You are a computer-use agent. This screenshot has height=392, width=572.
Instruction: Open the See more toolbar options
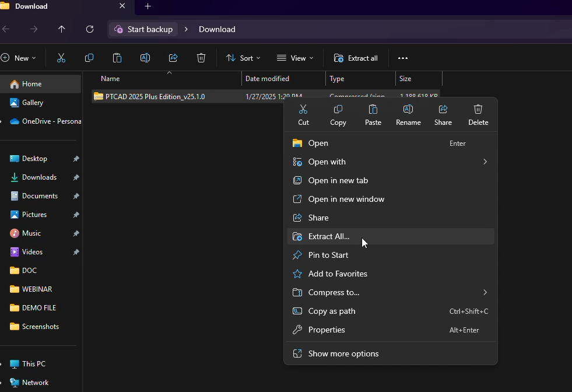coord(403,58)
